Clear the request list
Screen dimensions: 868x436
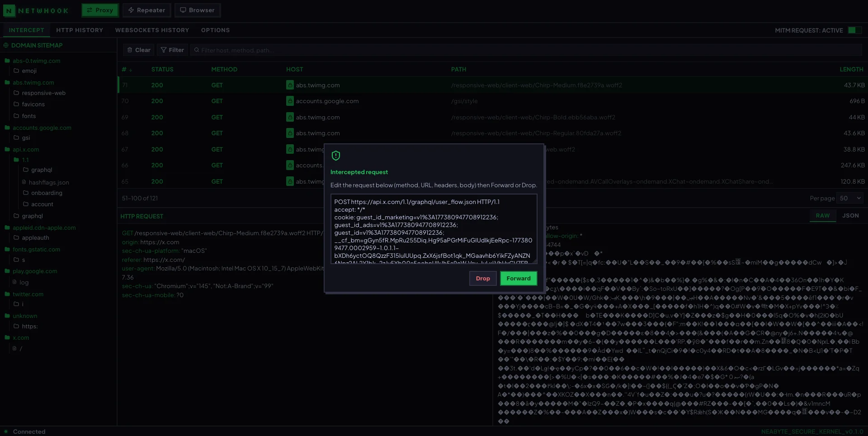coord(139,50)
